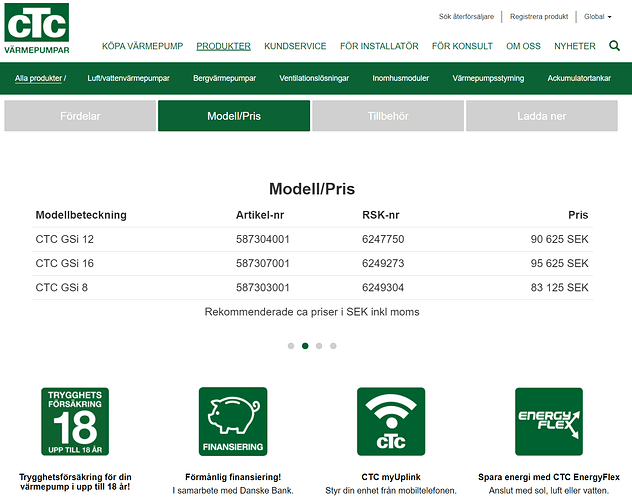Select the CTC myUplink wifi icon

(x=391, y=422)
